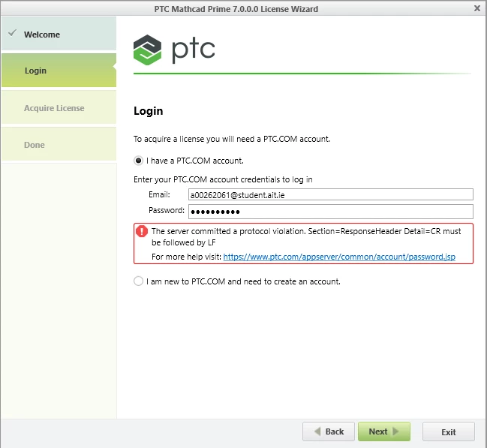
Task: Go Back to previous wizard step
Action: click(329, 431)
